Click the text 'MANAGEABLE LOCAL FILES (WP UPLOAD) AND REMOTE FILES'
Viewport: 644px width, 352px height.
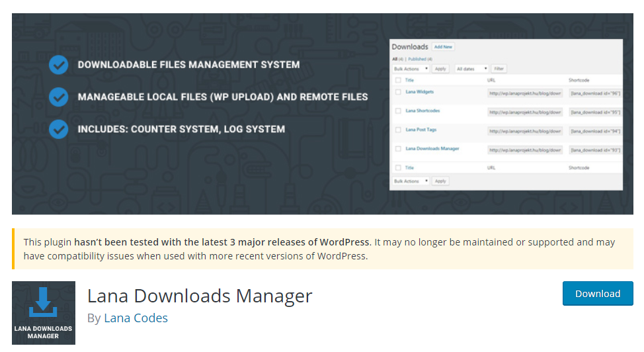[223, 97]
